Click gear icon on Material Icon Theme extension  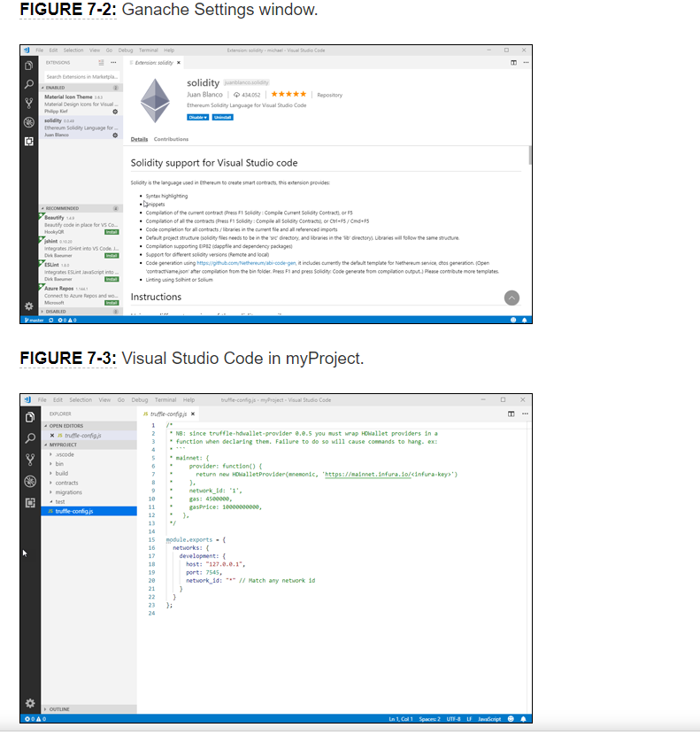click(x=115, y=112)
